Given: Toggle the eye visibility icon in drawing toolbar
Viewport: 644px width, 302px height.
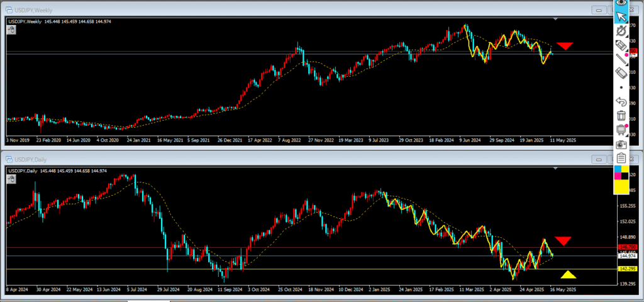Looking at the screenshot, I should [621, 3].
